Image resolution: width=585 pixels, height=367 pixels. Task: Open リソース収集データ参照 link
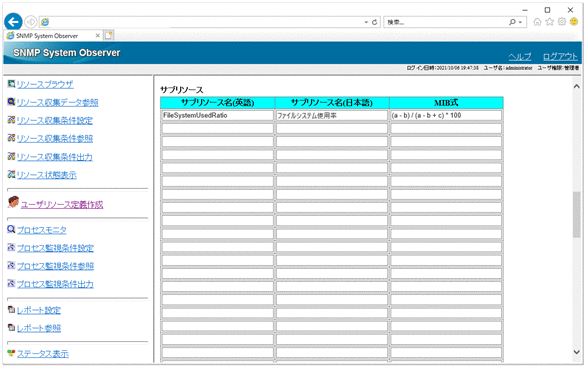coord(57,103)
